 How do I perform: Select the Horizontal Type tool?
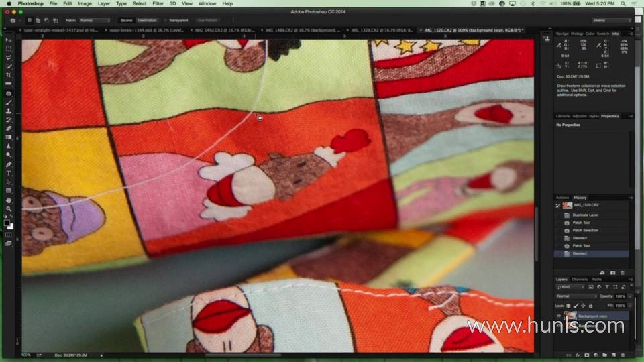[9, 173]
